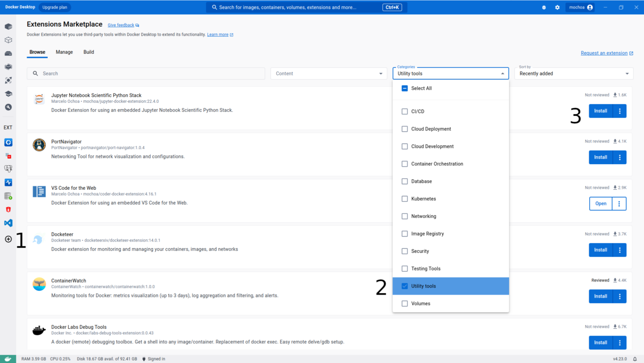Viewport: 644px width, 363px height.
Task: Switch to the Build tab
Action: tap(89, 52)
